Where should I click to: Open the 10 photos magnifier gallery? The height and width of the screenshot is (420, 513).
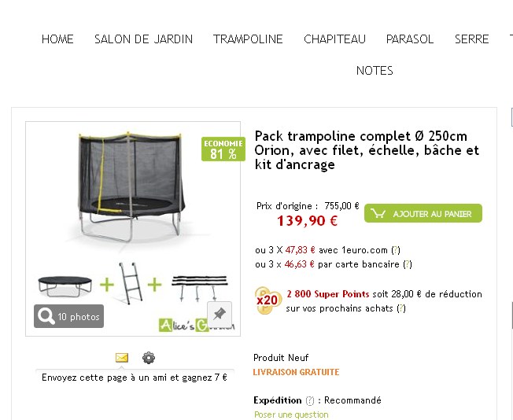pyautogui.click(x=69, y=316)
